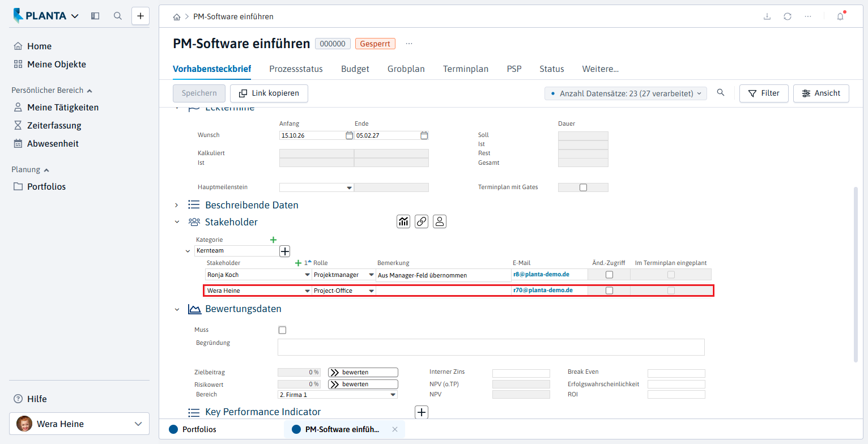Click the Ansicht button
Screen dimensions: 868x444
(821, 93)
